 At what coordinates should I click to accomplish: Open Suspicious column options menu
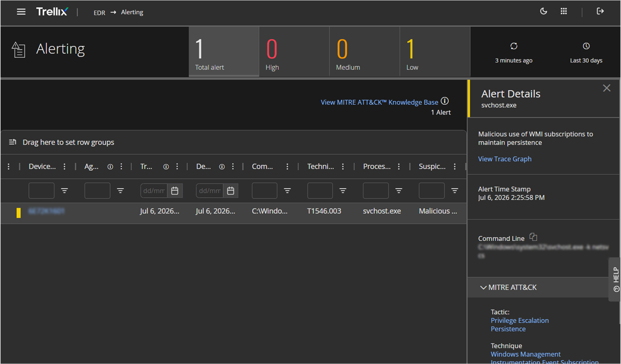coord(454,167)
